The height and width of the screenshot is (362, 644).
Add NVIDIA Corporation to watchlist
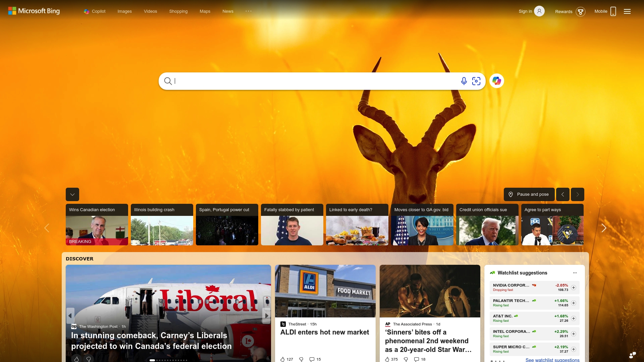click(574, 288)
